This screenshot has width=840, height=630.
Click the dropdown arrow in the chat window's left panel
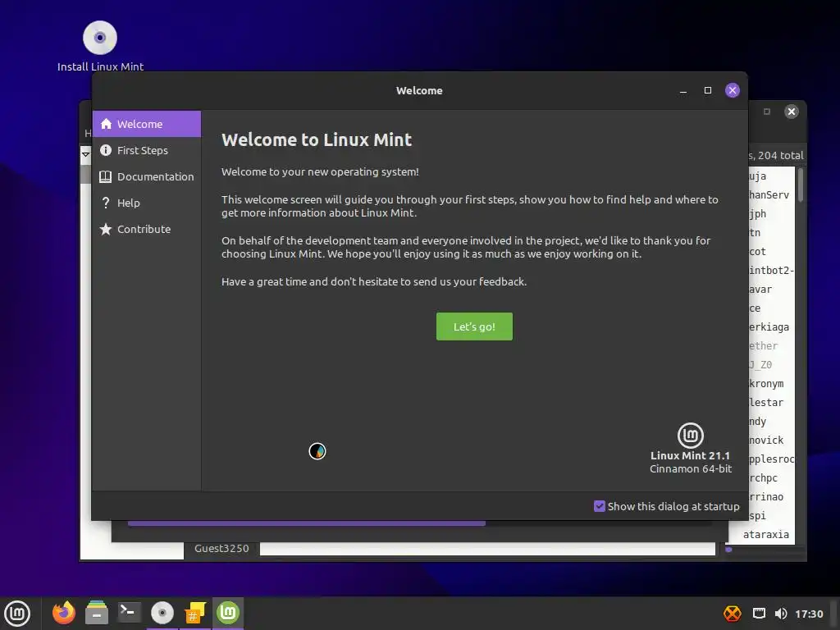85,155
